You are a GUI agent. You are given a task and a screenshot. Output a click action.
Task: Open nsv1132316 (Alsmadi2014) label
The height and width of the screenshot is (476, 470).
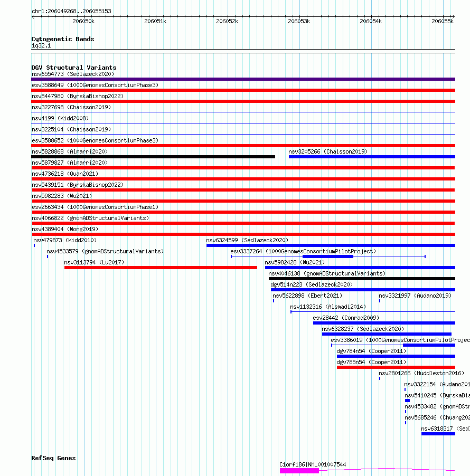coord(328,307)
